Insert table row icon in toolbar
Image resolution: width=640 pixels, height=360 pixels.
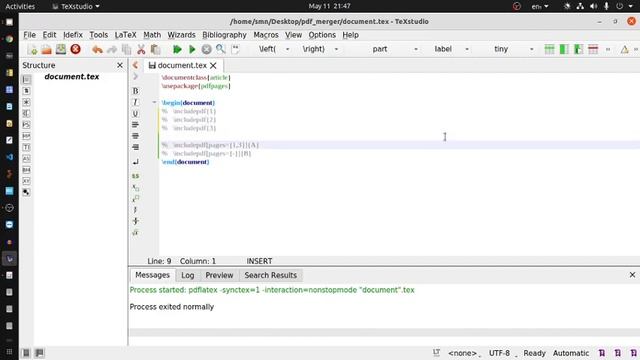tap(549, 49)
